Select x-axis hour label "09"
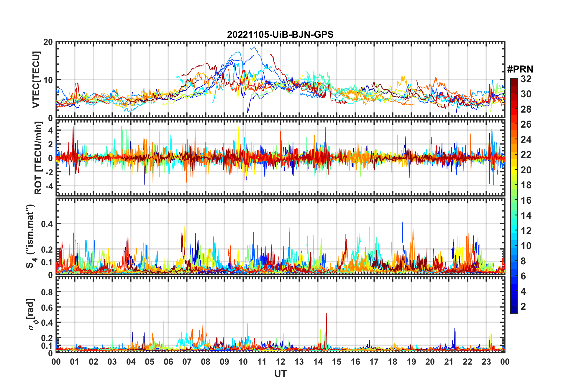 pos(224,362)
